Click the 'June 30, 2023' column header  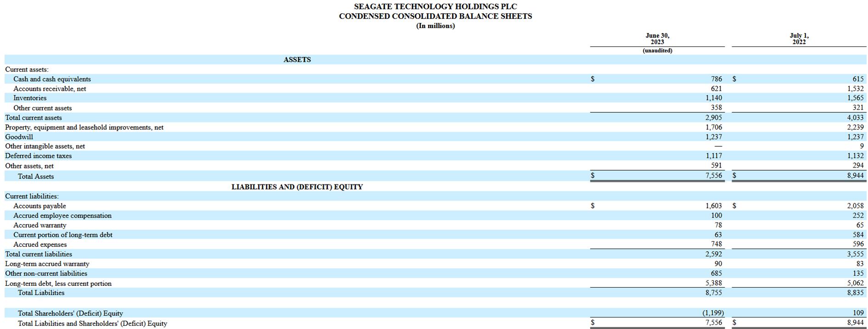coord(657,39)
